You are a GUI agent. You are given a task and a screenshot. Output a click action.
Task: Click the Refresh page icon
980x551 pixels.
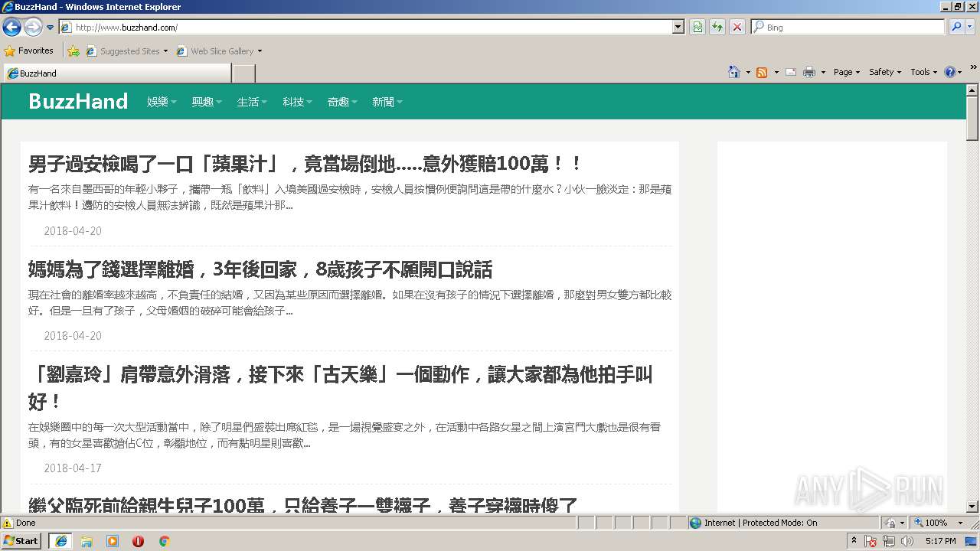click(717, 27)
